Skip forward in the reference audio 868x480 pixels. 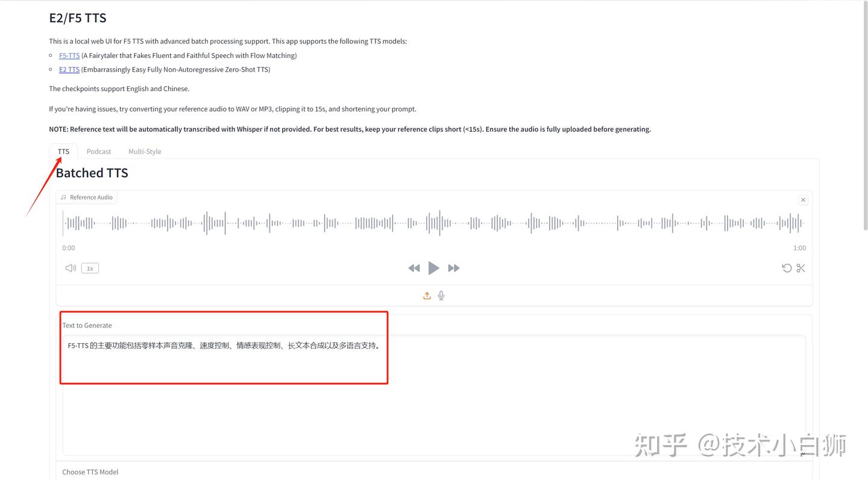coord(453,268)
